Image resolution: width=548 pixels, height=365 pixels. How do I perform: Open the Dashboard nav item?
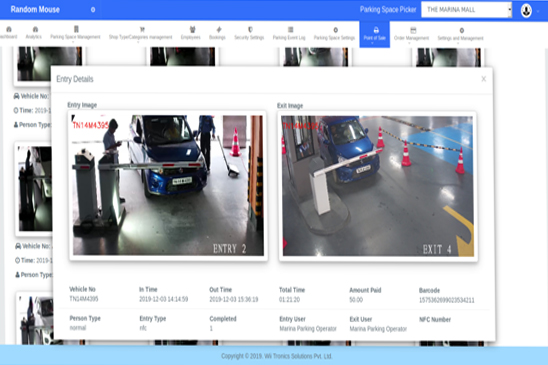click(8, 33)
